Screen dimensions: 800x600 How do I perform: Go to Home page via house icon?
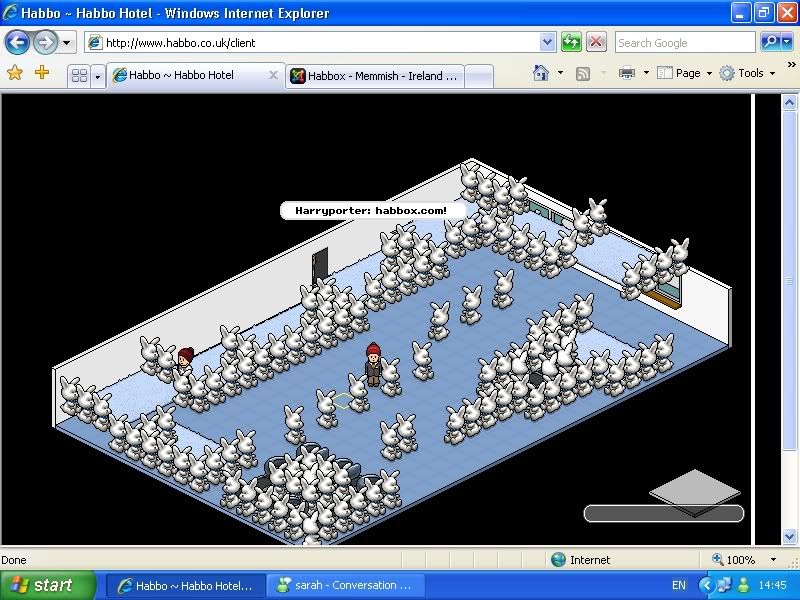coord(541,73)
